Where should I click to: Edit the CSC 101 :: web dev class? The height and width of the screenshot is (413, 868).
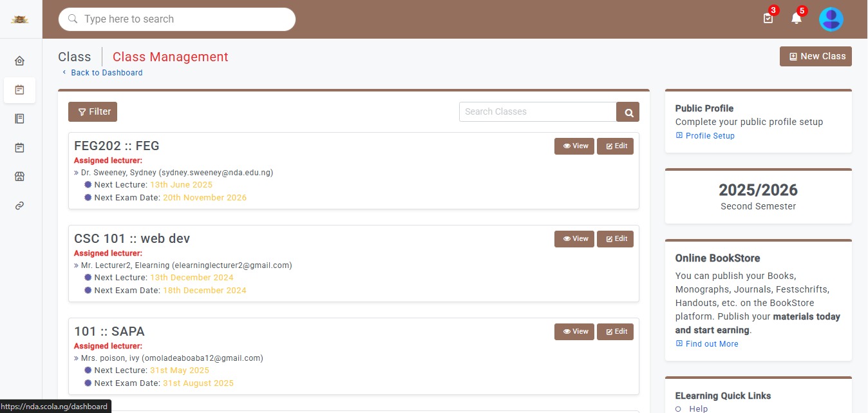(x=615, y=239)
